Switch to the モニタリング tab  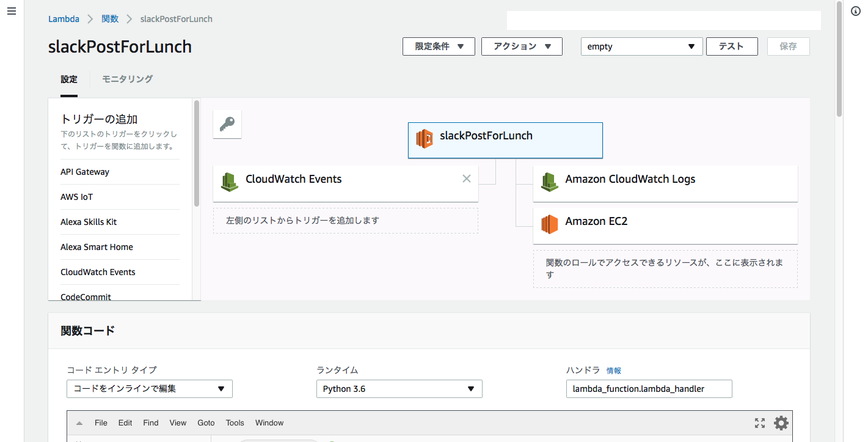127,79
